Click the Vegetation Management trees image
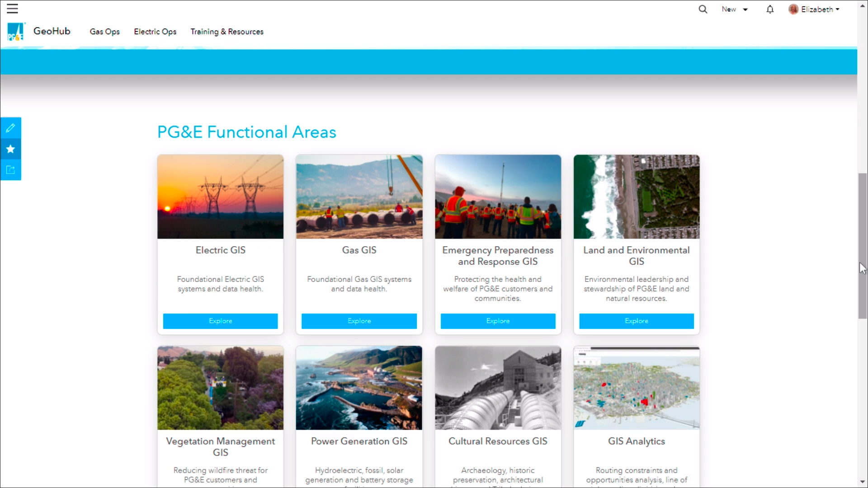868x488 pixels. click(221, 388)
